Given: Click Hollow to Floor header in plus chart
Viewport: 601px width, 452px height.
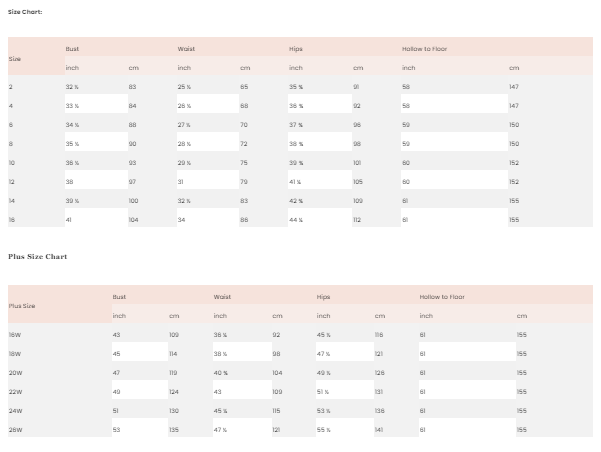Looking at the screenshot, I should (442, 297).
